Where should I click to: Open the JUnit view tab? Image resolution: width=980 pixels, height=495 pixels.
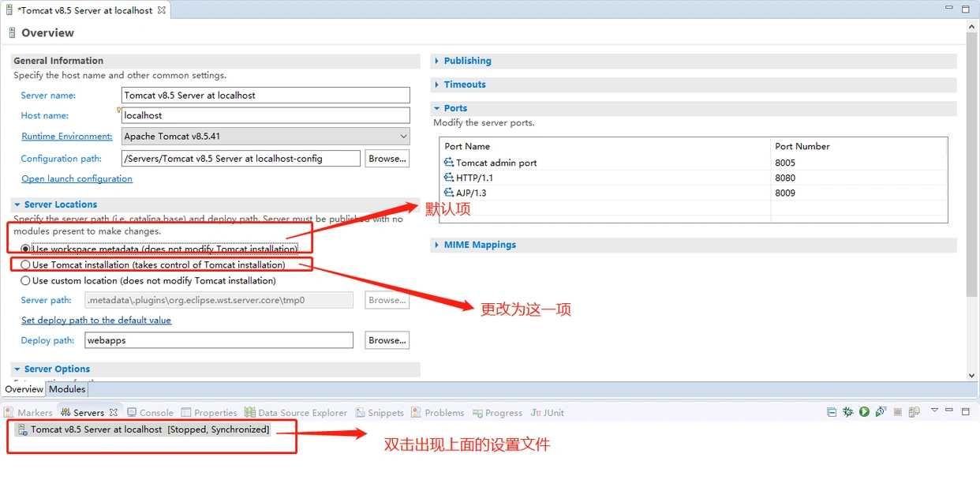point(548,412)
